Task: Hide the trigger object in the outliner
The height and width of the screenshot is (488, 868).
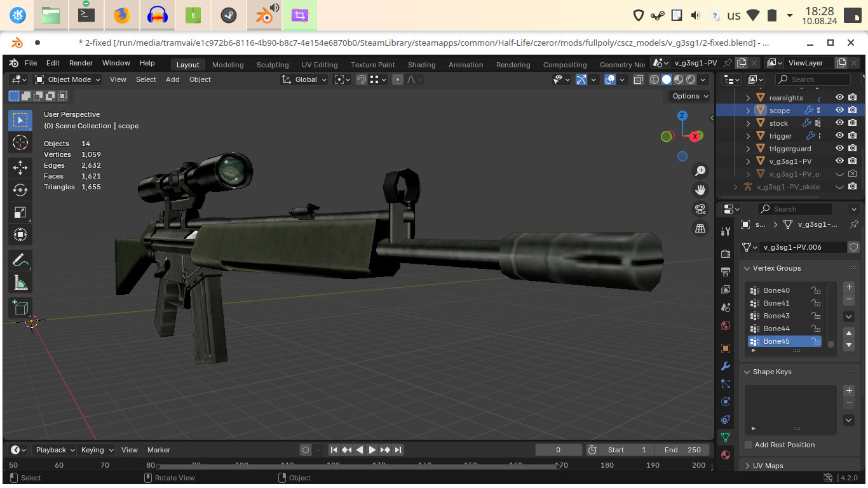Action: pyautogui.click(x=839, y=135)
